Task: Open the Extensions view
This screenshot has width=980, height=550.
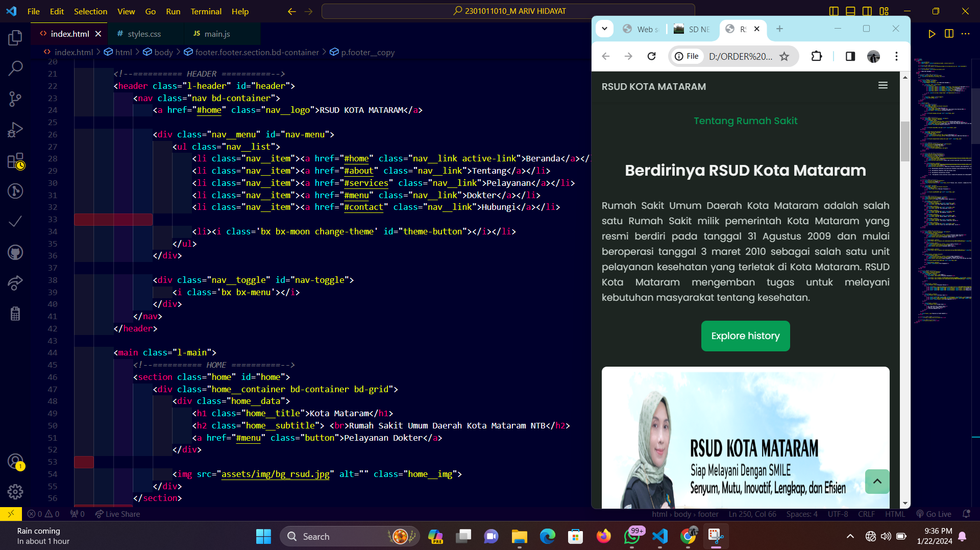Action: coord(15,161)
